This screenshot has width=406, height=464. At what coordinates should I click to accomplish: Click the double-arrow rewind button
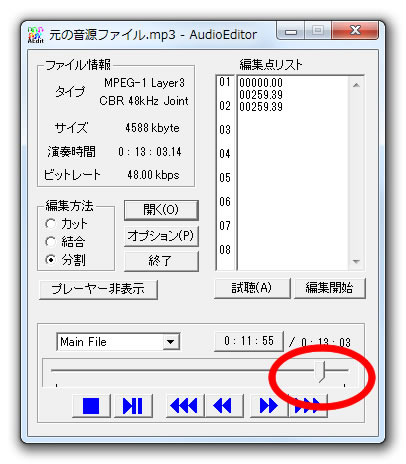224,406
